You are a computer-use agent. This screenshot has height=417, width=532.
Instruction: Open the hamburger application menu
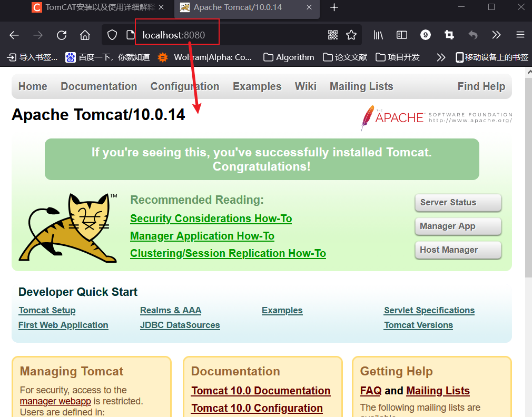[520, 35]
